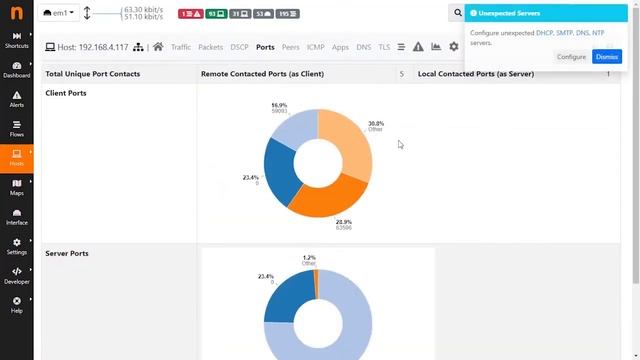Go to the host home icon tab
640x360 pixels.
click(158, 47)
